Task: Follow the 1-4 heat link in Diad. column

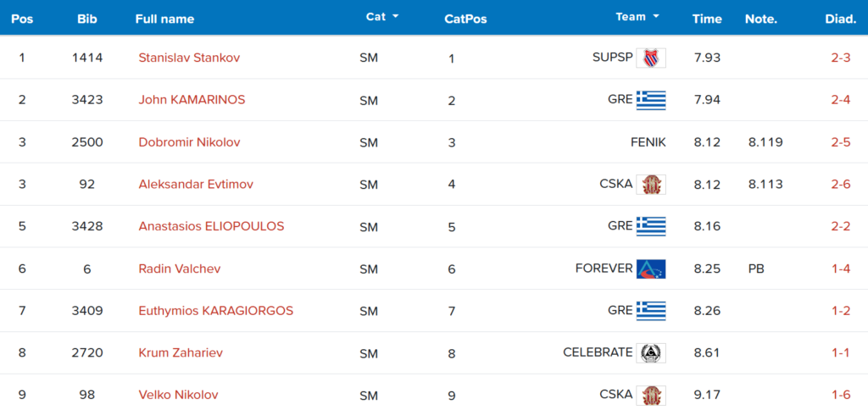Action: pyautogui.click(x=840, y=269)
